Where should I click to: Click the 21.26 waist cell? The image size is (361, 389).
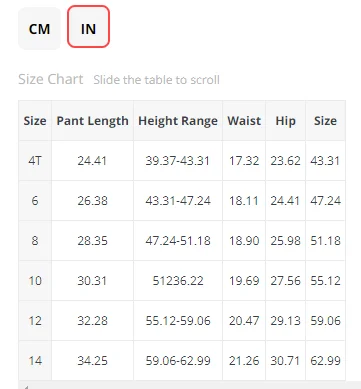click(x=244, y=360)
